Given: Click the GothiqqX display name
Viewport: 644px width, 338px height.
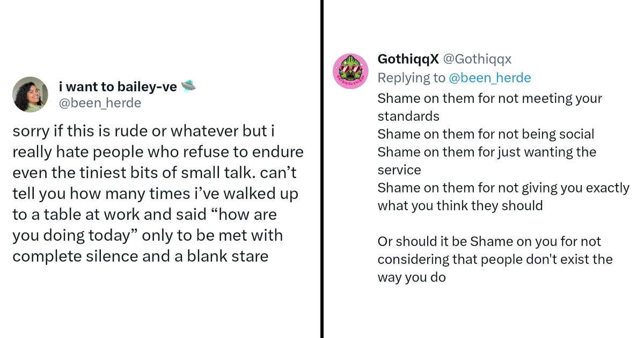Looking at the screenshot, I should point(408,59).
